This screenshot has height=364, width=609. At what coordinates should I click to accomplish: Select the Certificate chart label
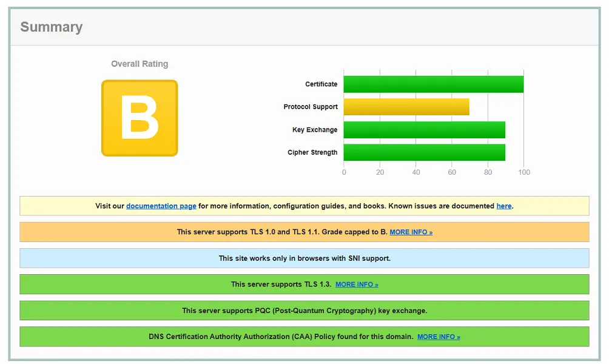pyautogui.click(x=321, y=84)
